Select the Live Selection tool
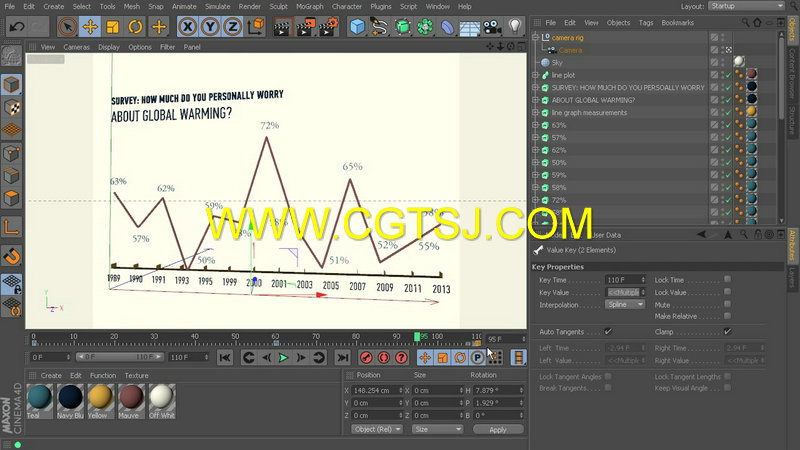 pos(67,26)
